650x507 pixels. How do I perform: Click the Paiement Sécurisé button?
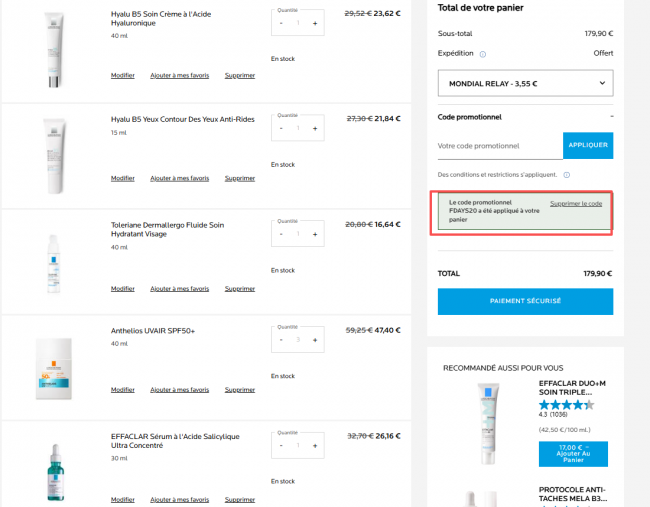click(x=525, y=301)
